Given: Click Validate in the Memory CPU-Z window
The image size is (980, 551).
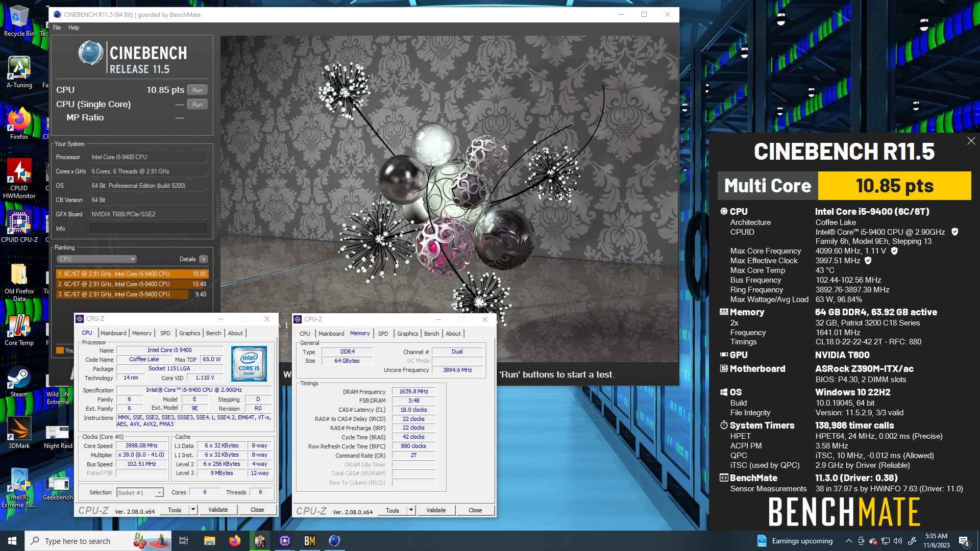Looking at the screenshot, I should (436, 510).
